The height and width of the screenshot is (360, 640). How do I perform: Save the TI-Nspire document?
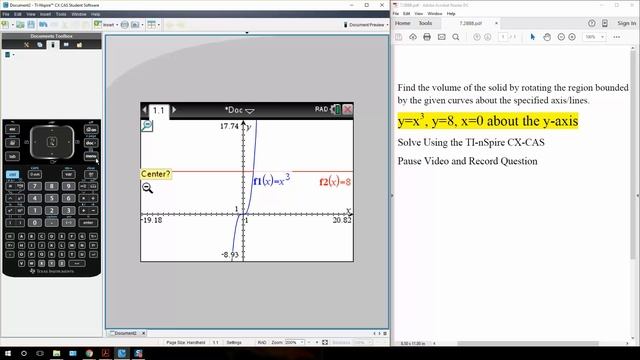[31, 25]
